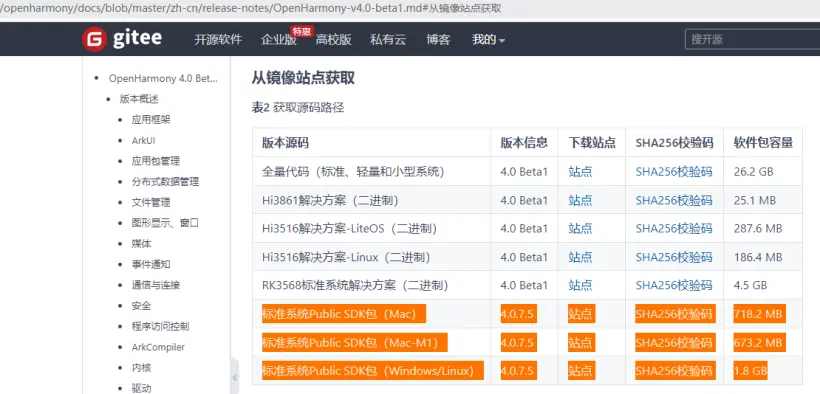Click the 表2 获取源码路径 caption

(298, 108)
